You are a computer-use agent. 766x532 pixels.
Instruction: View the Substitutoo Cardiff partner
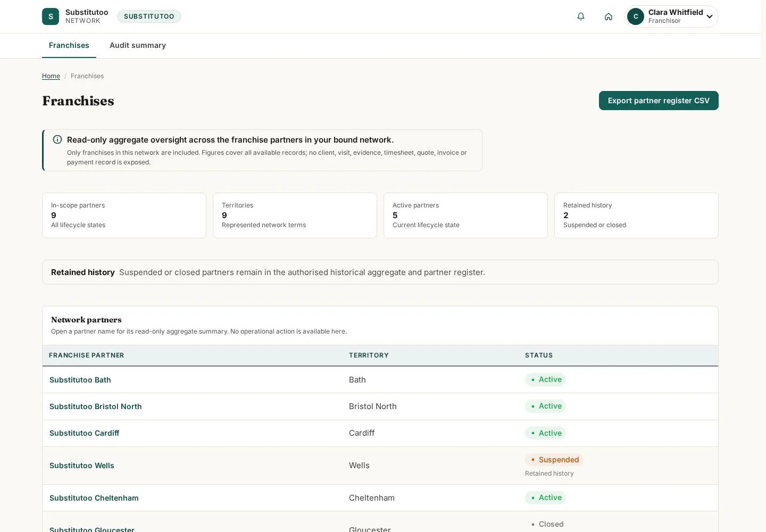coord(84,433)
